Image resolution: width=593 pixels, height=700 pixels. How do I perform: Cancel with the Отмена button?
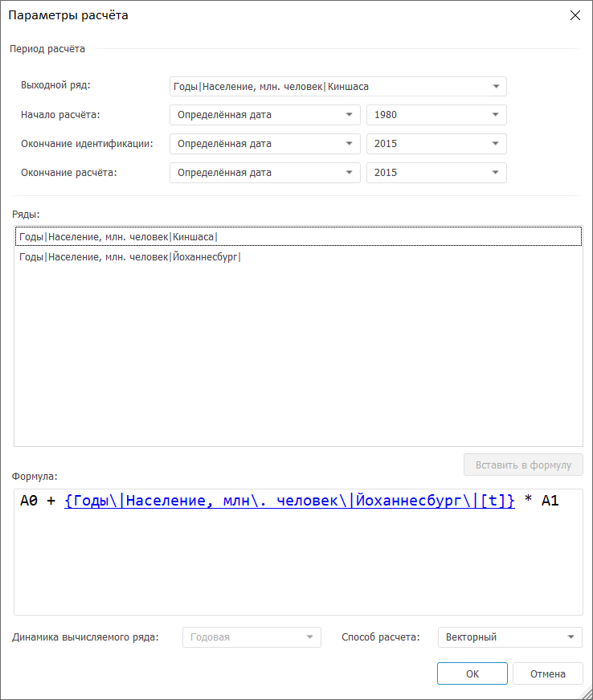[547, 673]
